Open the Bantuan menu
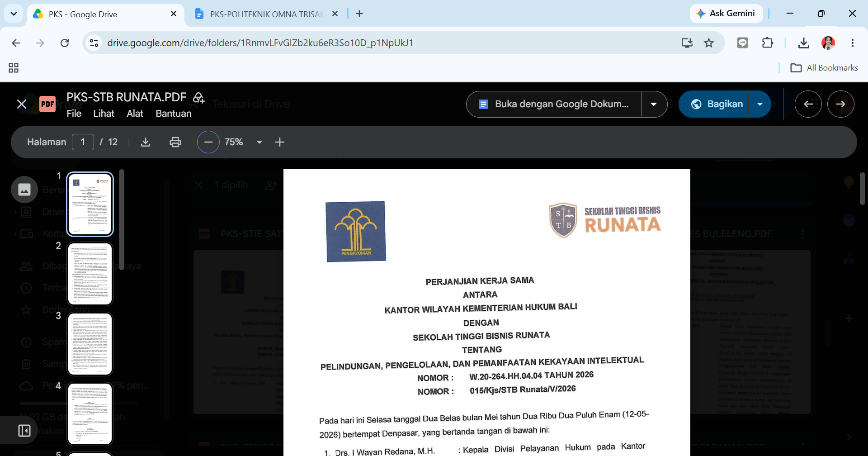 click(x=174, y=114)
